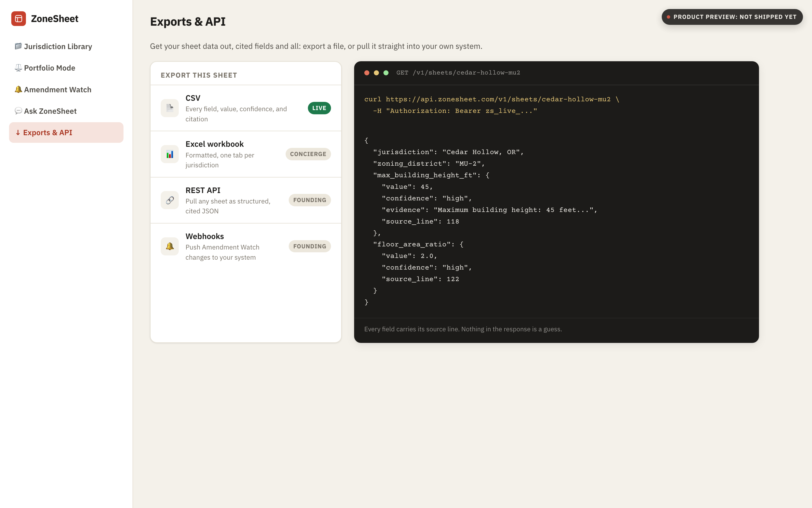The image size is (812, 508).
Task: Switch to Portfolio Mode
Action: coord(66,68)
